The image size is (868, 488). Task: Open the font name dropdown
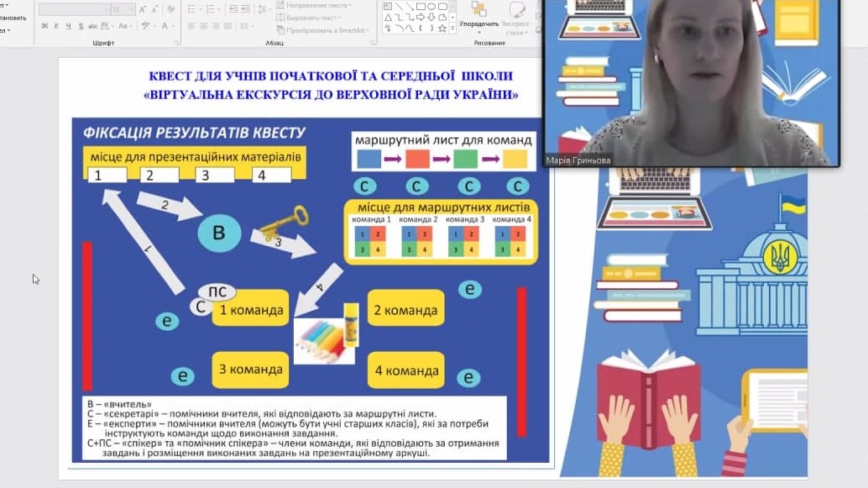(74, 9)
